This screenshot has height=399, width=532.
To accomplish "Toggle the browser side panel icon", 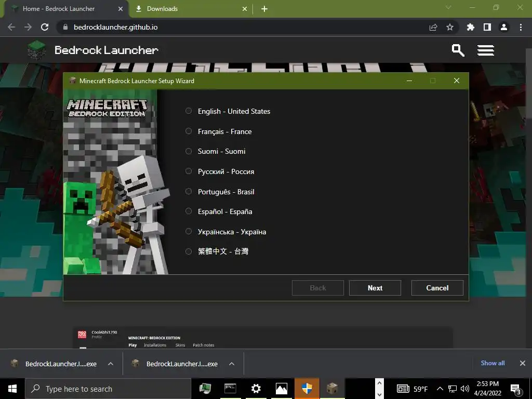I will click(x=487, y=27).
